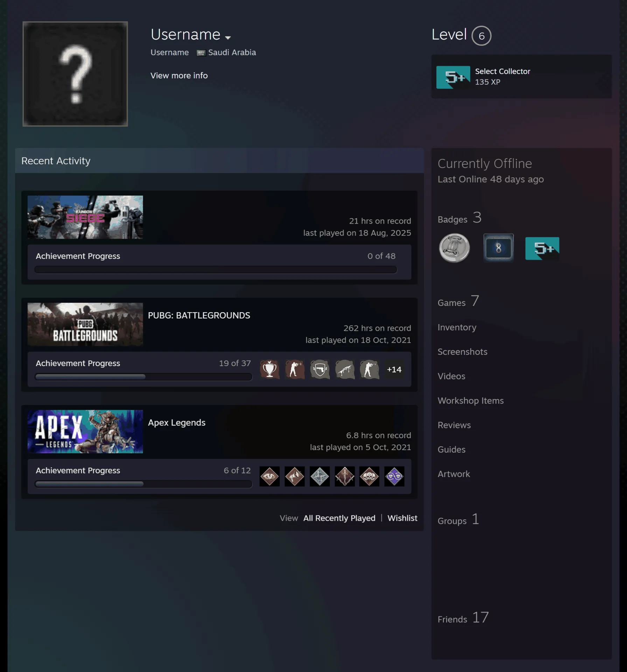Select the PUBG rifle achievement icon

pyautogui.click(x=345, y=369)
